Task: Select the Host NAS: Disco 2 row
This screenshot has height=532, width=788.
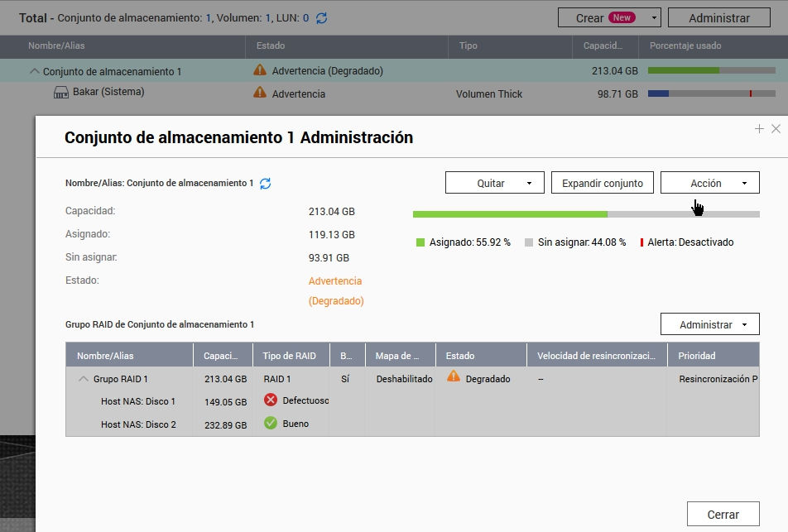Action: click(x=138, y=424)
